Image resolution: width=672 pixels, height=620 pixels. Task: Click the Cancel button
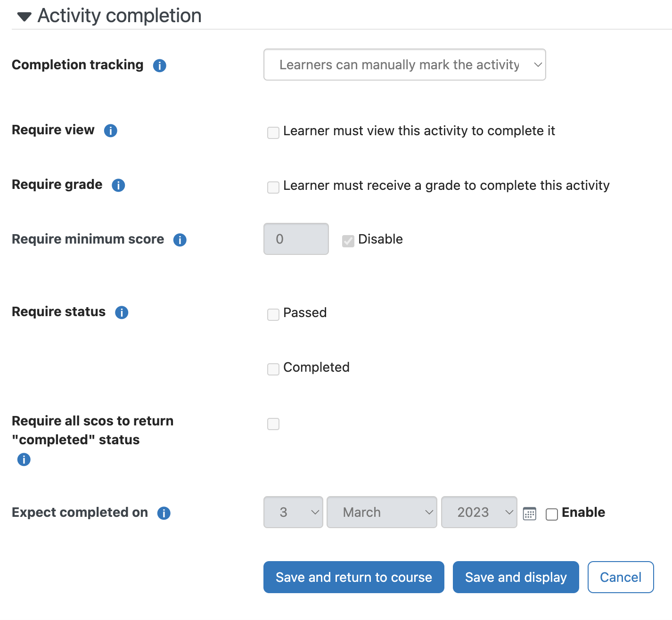tap(621, 577)
